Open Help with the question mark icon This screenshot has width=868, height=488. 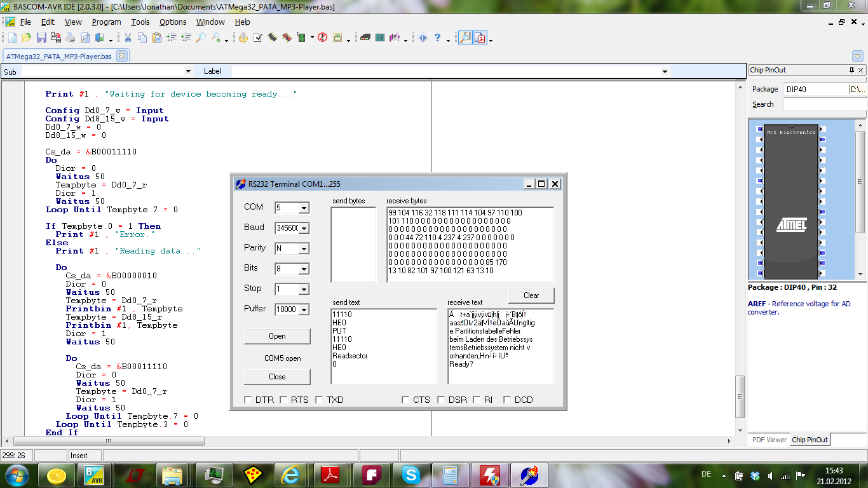point(437,38)
